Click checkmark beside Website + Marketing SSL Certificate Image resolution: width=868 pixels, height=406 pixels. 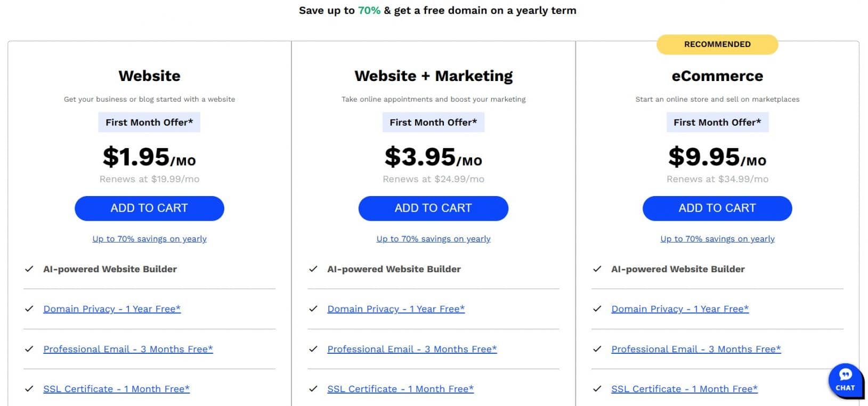point(313,389)
